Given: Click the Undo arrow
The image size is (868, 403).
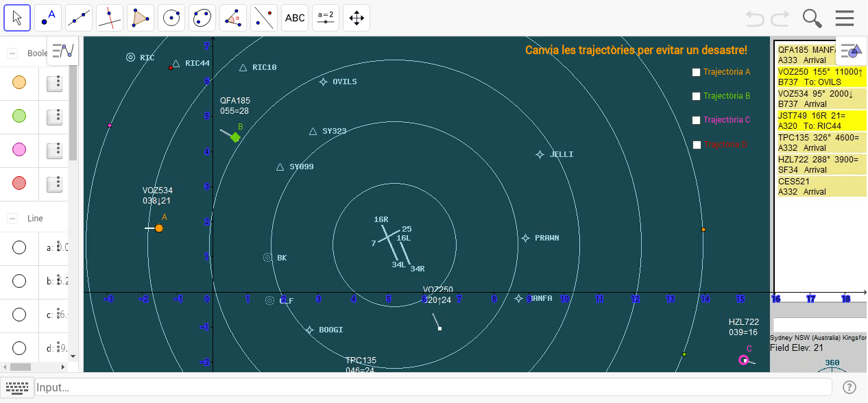Looking at the screenshot, I should click(755, 19).
